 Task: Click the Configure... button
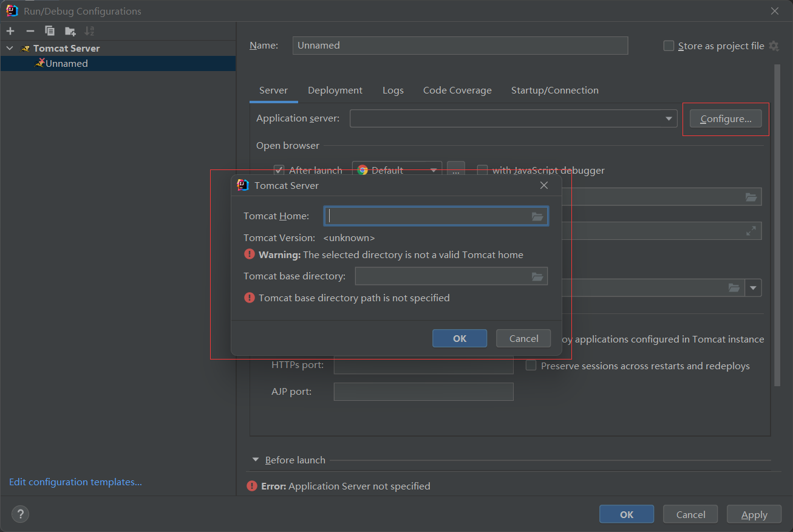[x=726, y=119]
